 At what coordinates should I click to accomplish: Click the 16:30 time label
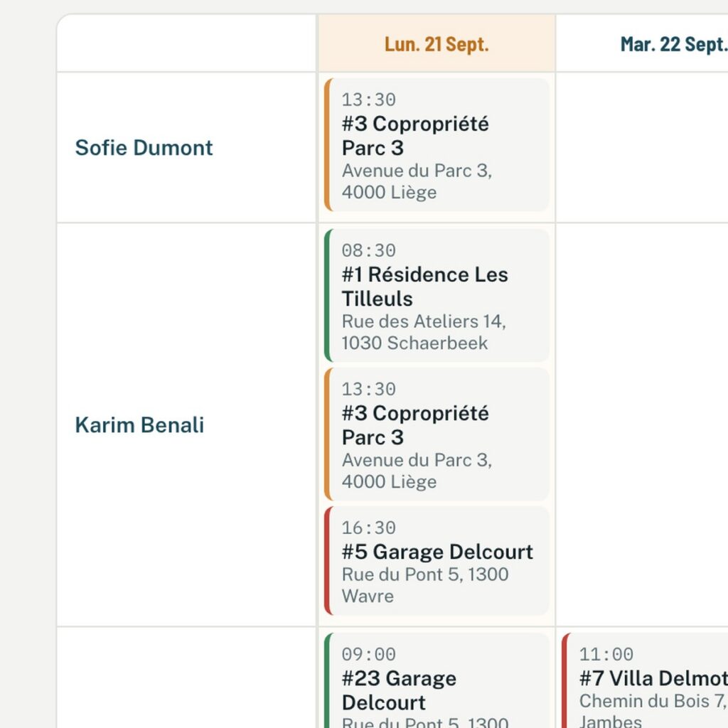coord(369,528)
